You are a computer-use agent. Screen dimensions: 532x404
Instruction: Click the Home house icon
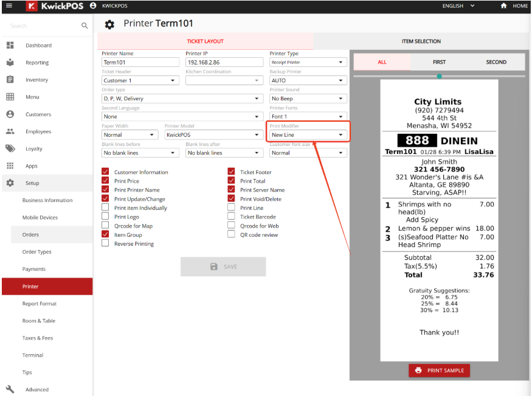point(504,5)
